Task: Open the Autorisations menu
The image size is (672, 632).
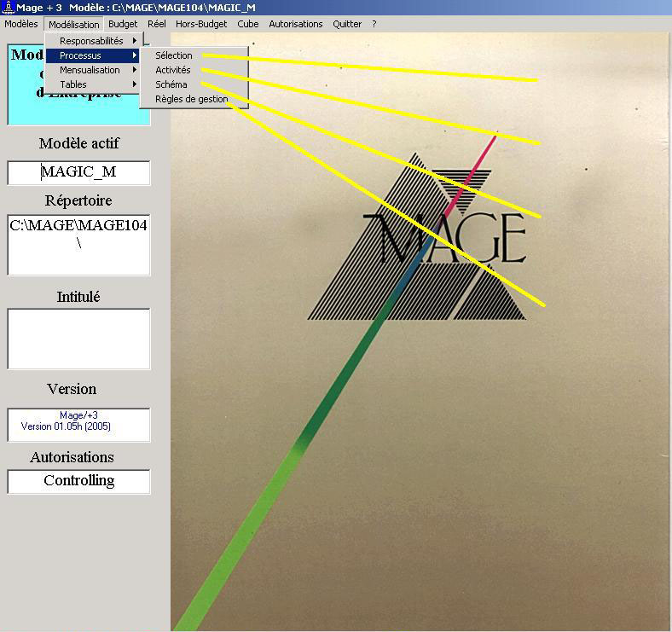Action: click(296, 24)
